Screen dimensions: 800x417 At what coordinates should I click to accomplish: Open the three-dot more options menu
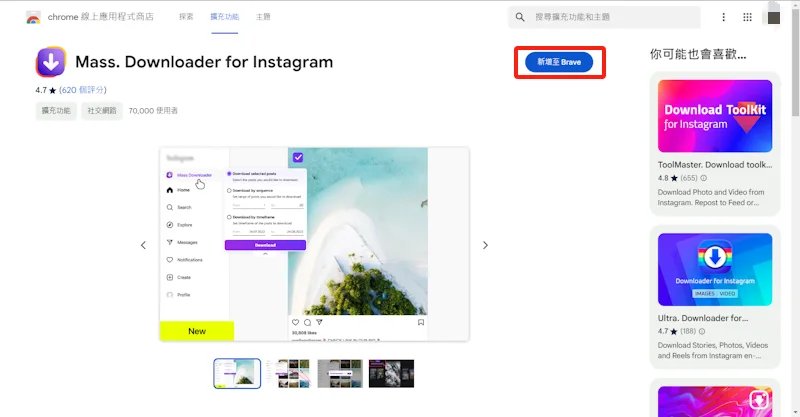click(x=723, y=17)
